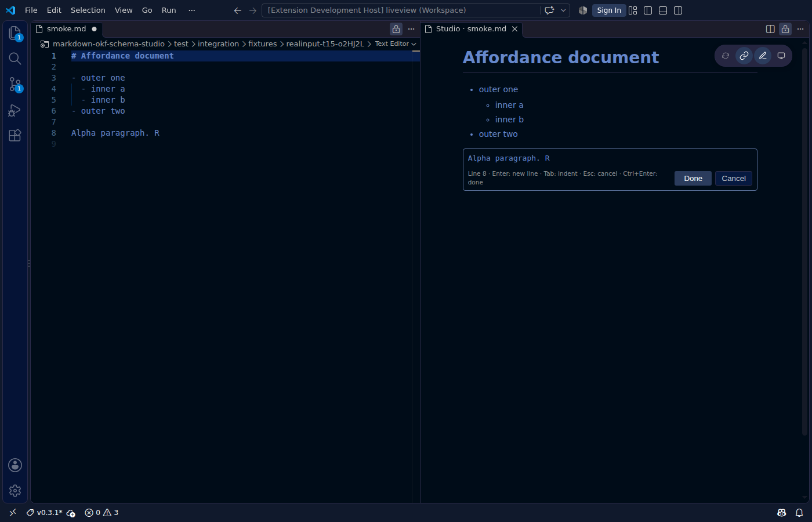Toggle the lock icon in smoke.md editor toolbar
This screenshot has width=812, height=522.
(396, 29)
